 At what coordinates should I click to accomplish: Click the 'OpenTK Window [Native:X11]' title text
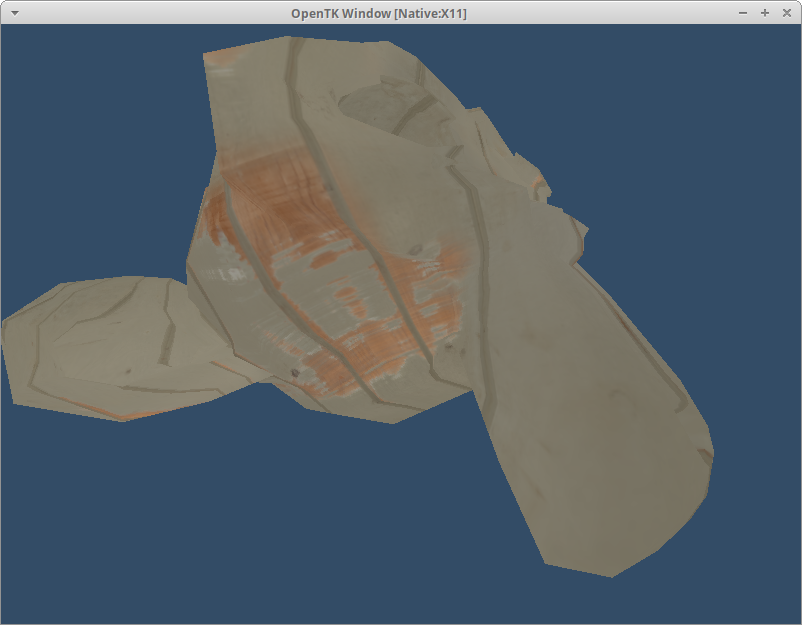[378, 14]
